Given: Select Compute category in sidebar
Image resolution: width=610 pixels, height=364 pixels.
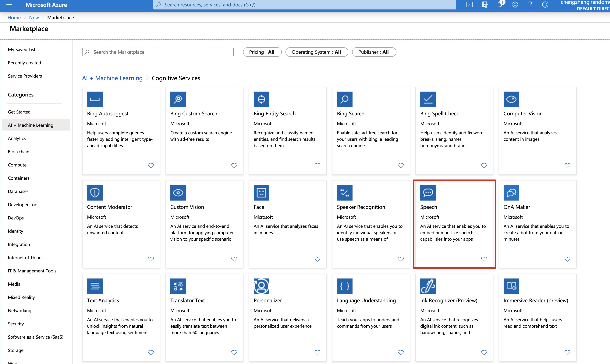Looking at the screenshot, I should click(17, 165).
